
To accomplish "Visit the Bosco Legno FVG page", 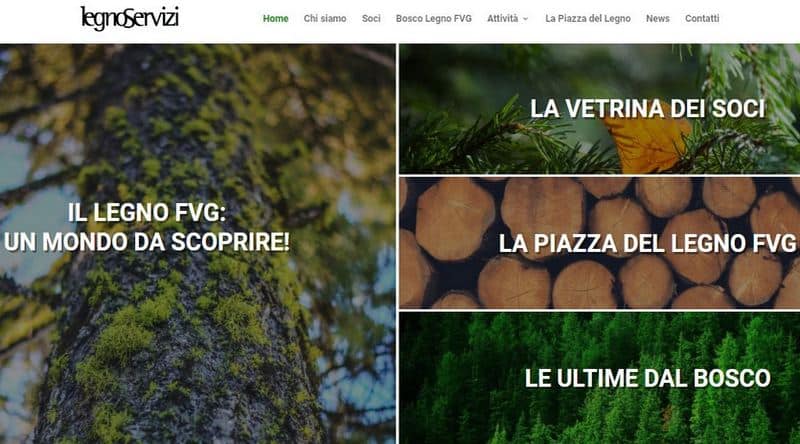I will click(434, 18).
